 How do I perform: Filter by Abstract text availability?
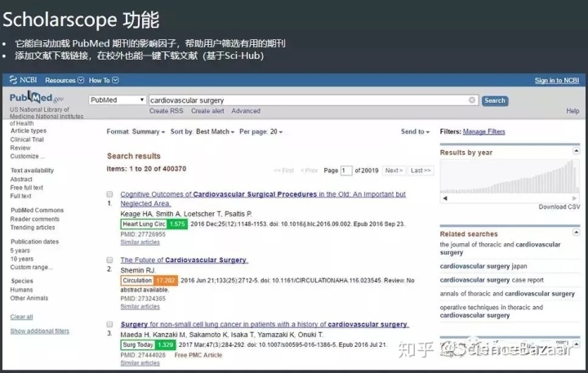click(21, 180)
